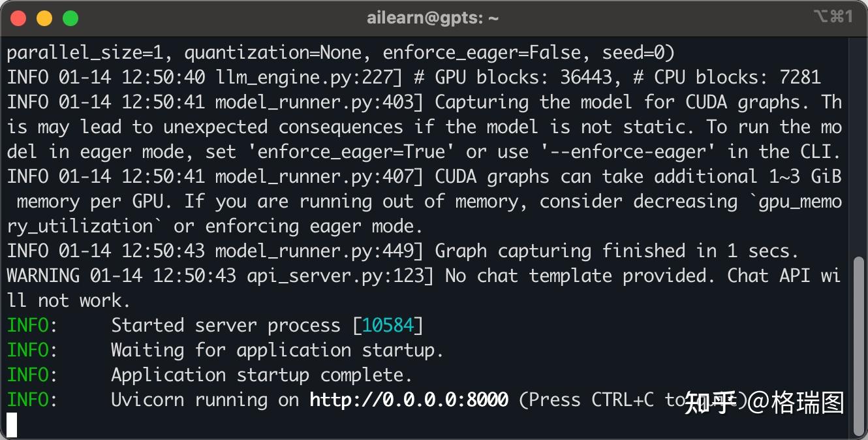Minimize the terminal using the yellow button
868x440 pixels.
(x=44, y=18)
